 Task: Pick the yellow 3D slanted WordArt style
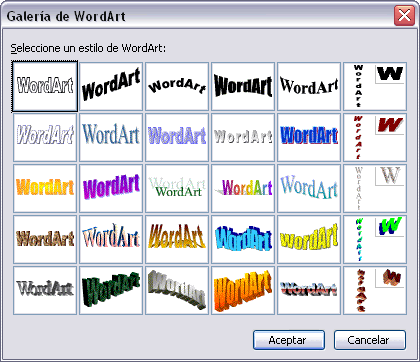pos(309,239)
